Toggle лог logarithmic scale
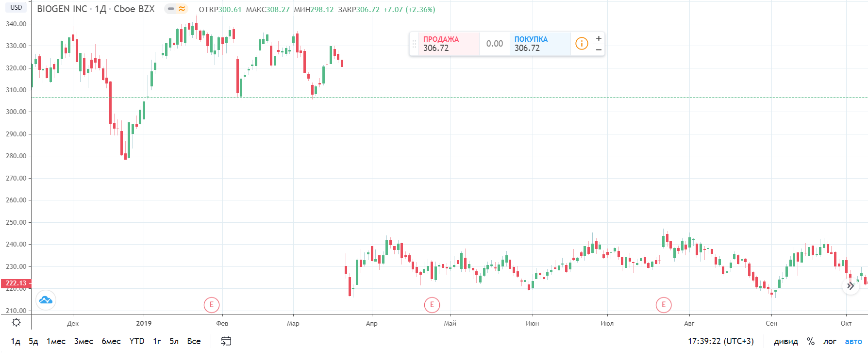868x364 pixels. (x=830, y=341)
